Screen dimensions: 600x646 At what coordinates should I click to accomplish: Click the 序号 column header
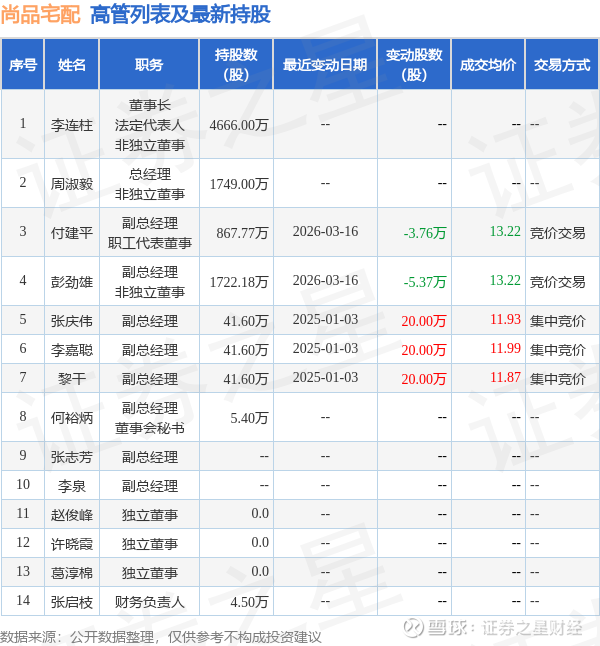(23, 65)
